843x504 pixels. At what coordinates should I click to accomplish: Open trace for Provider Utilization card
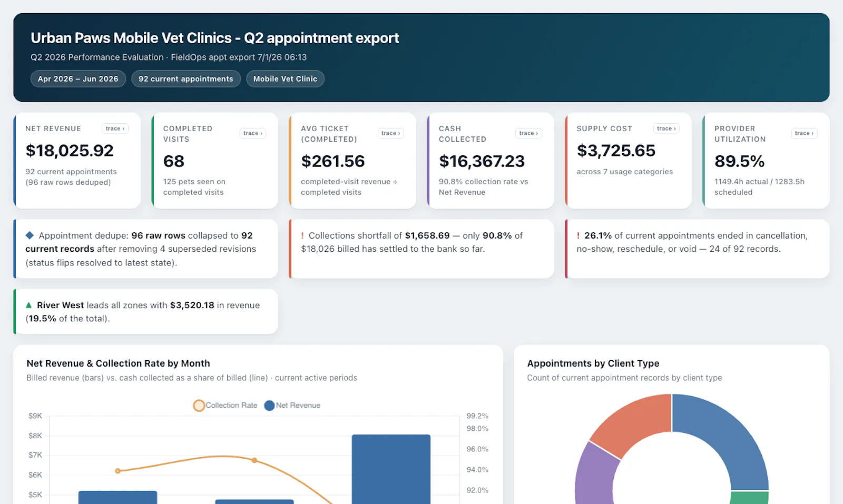pos(804,133)
